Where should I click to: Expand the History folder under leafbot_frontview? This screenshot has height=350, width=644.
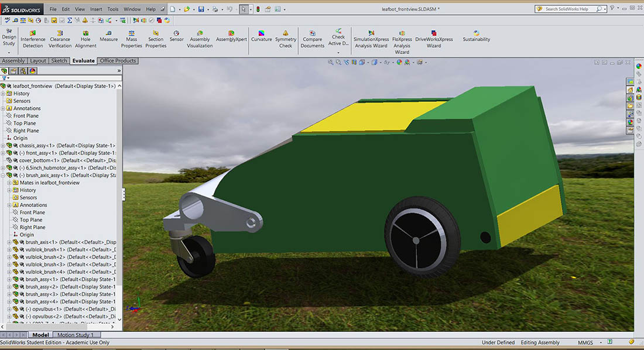click(x=3, y=94)
